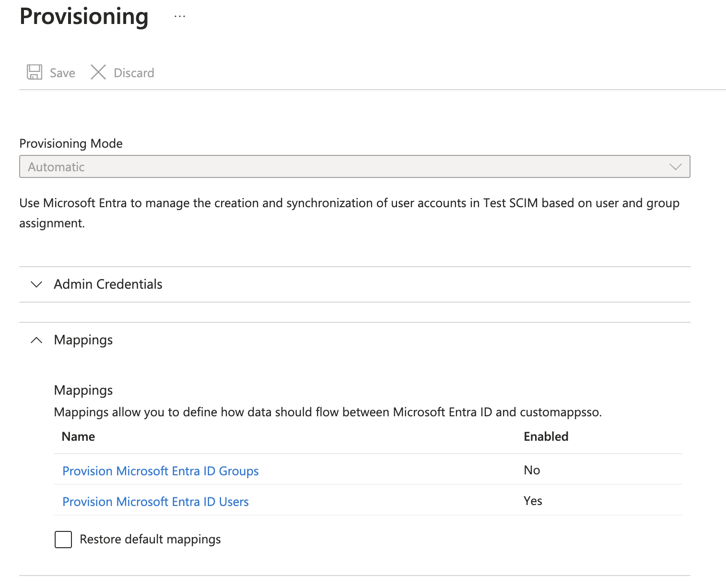Open Provision Microsoft Entra ID Groups link
Viewport: 726px width, 588px height.
click(x=161, y=471)
